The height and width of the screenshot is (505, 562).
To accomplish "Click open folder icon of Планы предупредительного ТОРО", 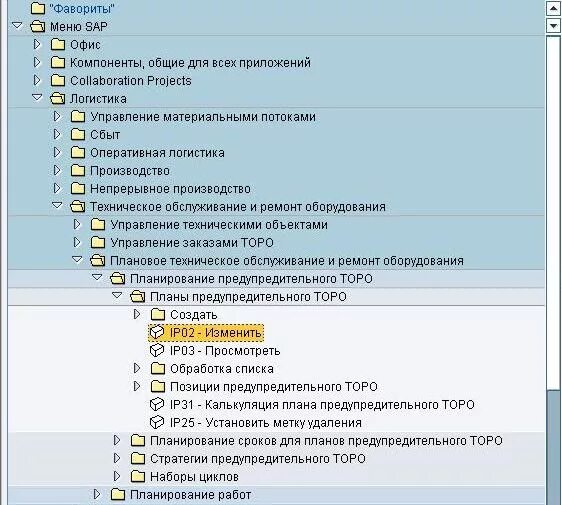I will click(138, 296).
